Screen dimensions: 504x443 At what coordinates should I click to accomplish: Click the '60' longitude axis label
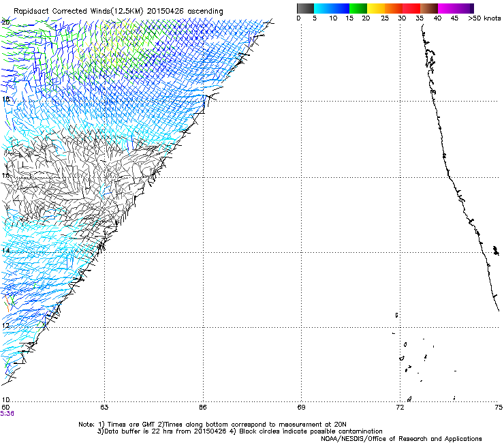5,408
